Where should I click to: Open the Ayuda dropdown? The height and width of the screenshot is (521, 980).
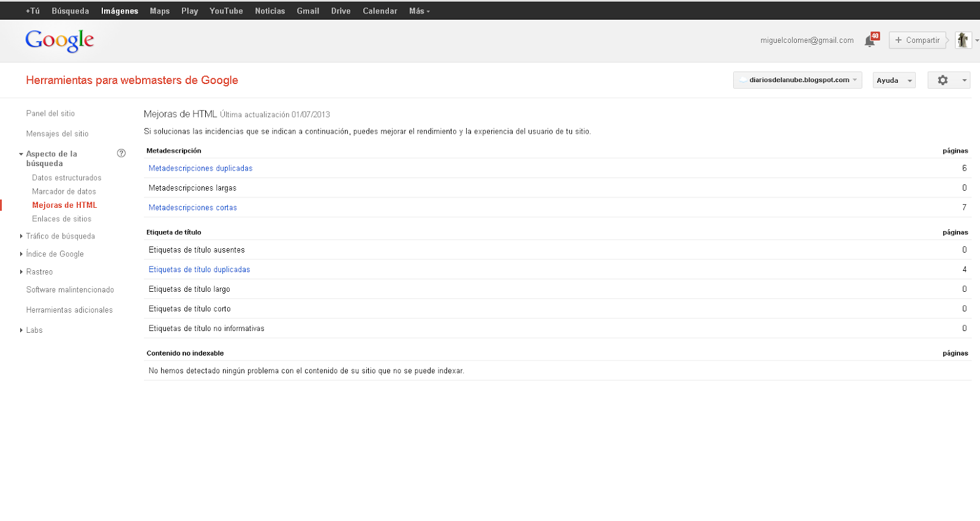tap(894, 80)
